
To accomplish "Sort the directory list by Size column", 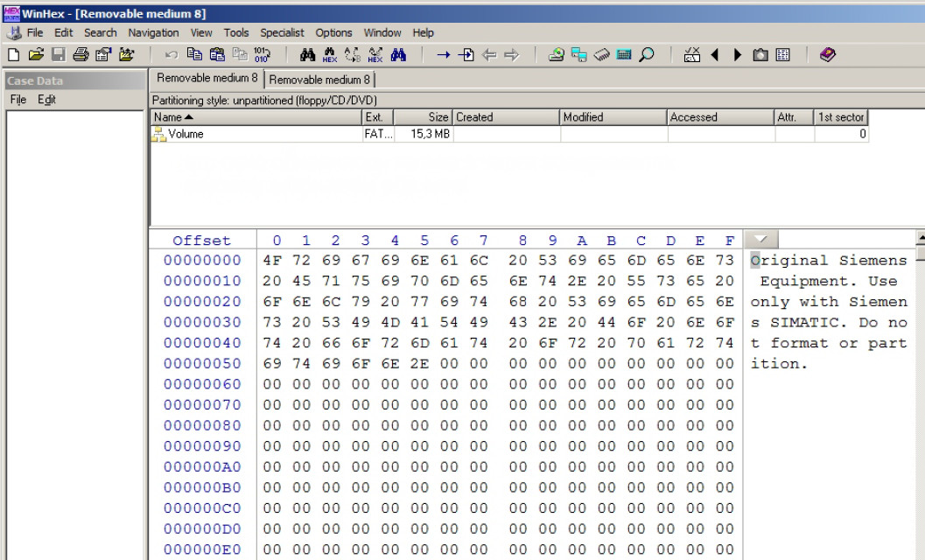I will (x=423, y=117).
